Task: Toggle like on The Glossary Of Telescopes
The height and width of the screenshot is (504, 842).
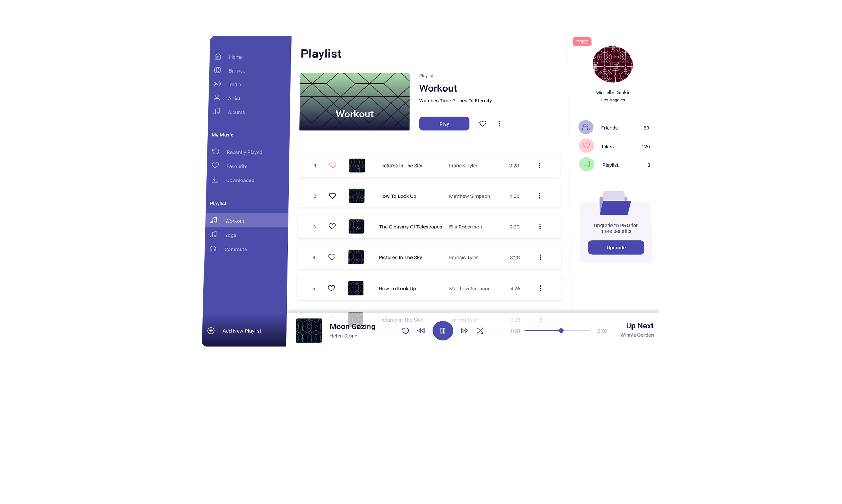Action: point(332,226)
